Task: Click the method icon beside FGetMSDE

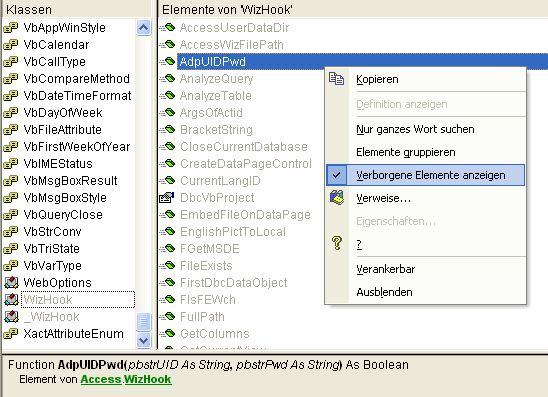Action: [167, 248]
